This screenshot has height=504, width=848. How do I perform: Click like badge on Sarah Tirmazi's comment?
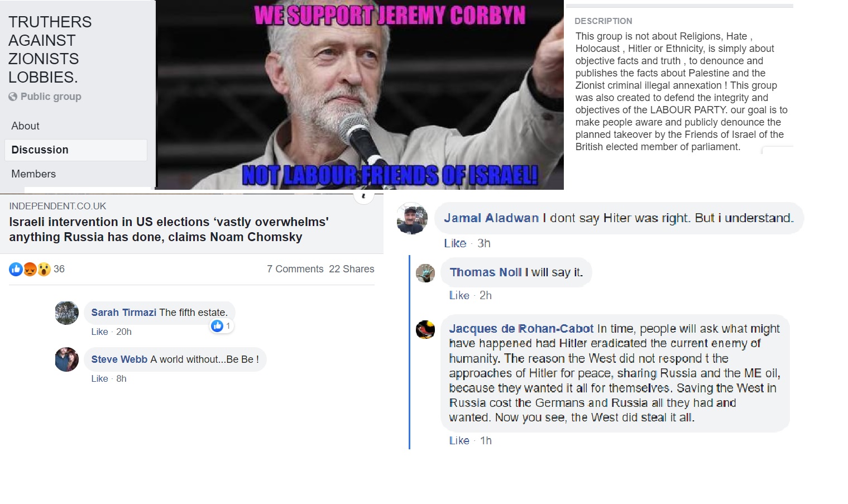[222, 326]
